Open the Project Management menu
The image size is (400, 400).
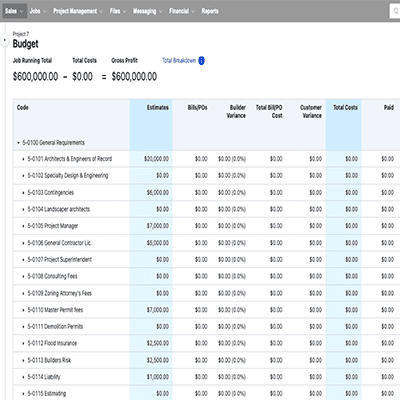click(x=78, y=11)
